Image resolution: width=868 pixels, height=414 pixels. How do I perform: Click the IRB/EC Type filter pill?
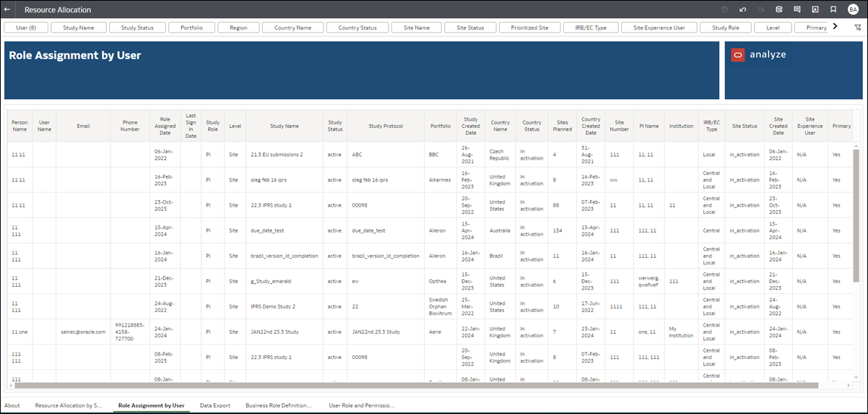click(589, 27)
